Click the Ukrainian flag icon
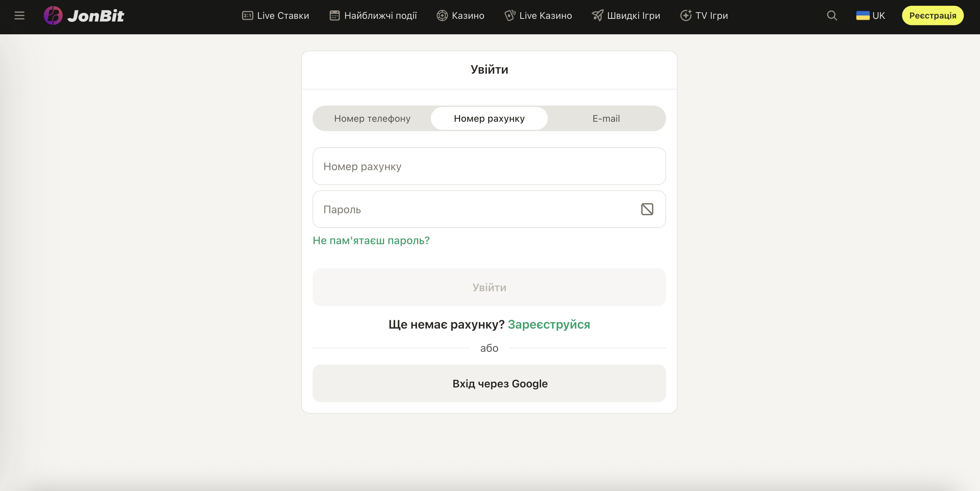 pyautogui.click(x=862, y=15)
